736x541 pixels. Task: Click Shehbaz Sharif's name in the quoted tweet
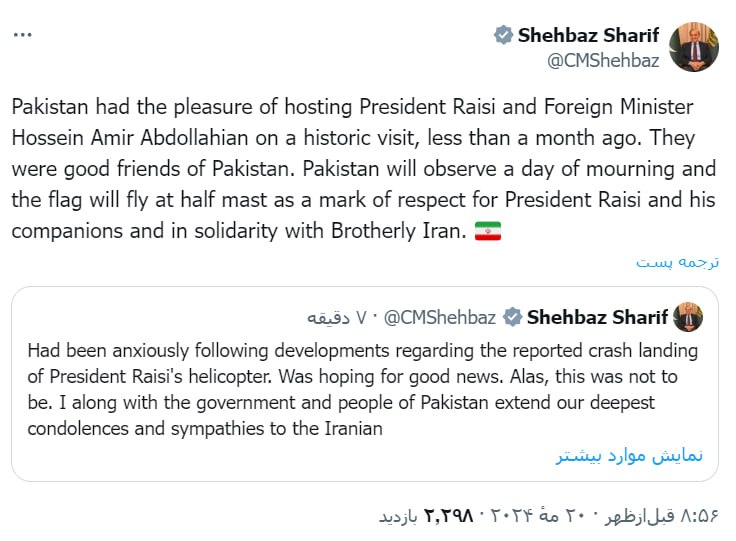597,318
